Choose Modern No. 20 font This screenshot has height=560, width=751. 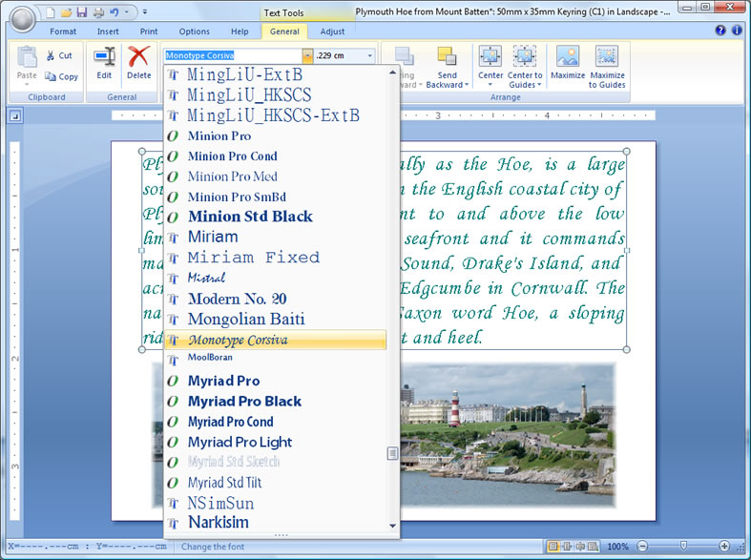pyautogui.click(x=276, y=299)
